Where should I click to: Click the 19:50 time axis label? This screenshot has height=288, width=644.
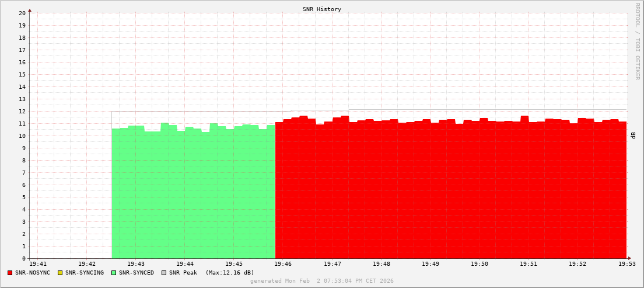(480, 265)
